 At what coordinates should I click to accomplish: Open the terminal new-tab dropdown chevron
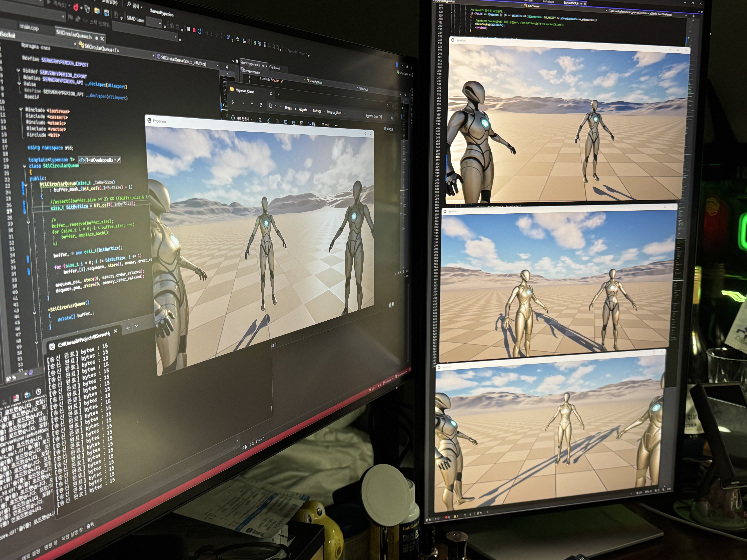(136, 326)
